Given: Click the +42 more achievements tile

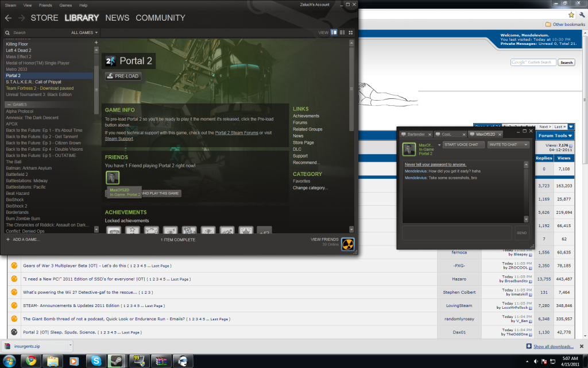Looking at the screenshot, I should click(x=264, y=230).
